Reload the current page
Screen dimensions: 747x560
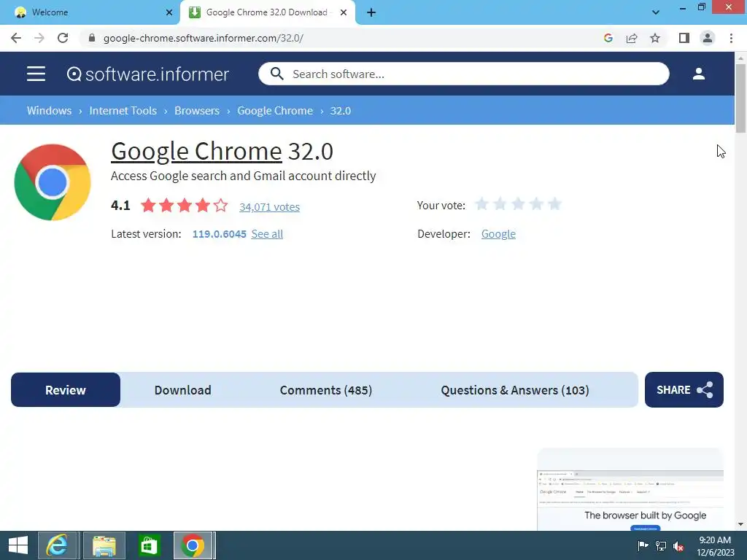coord(63,38)
